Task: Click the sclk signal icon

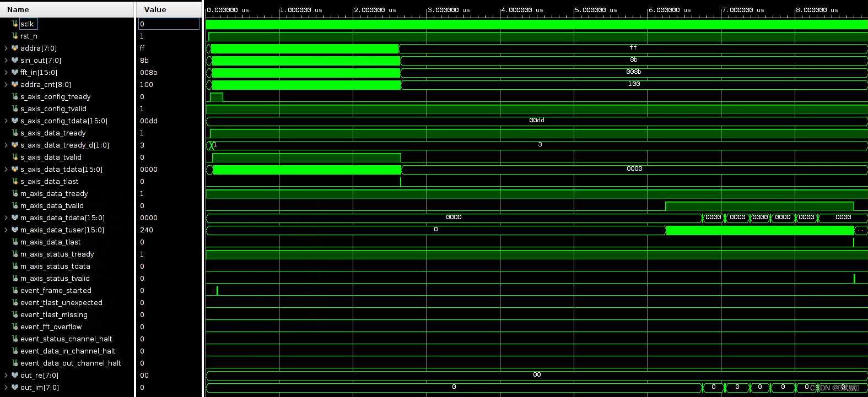Action: click(x=15, y=24)
